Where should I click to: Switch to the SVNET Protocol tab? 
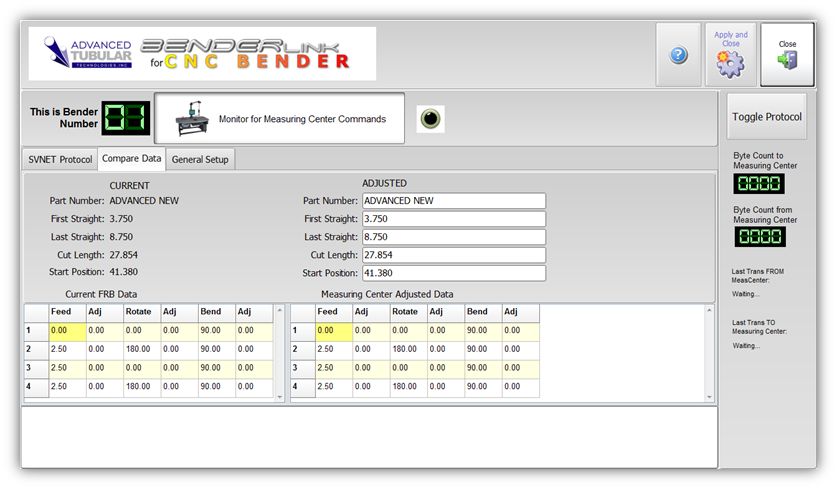click(59, 159)
